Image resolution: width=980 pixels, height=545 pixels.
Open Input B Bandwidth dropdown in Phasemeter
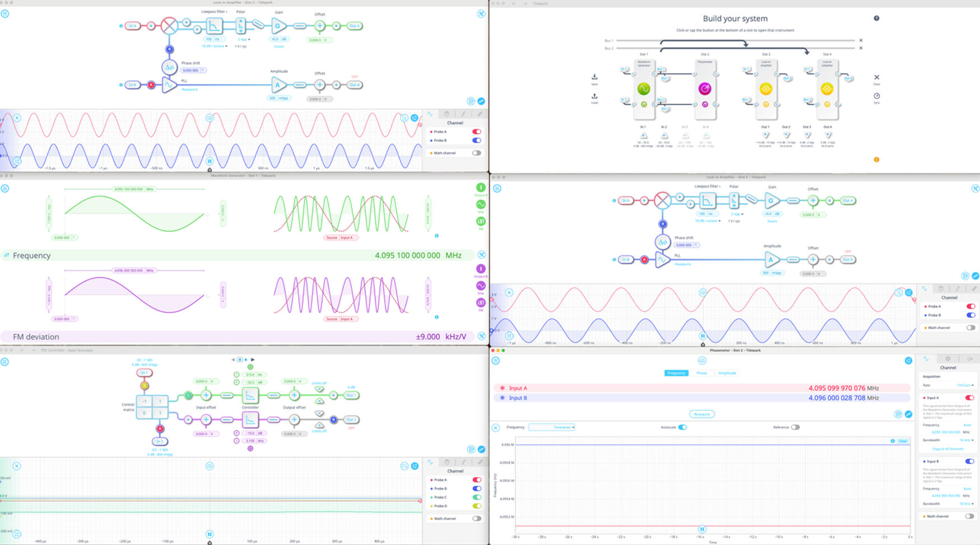coord(967,504)
